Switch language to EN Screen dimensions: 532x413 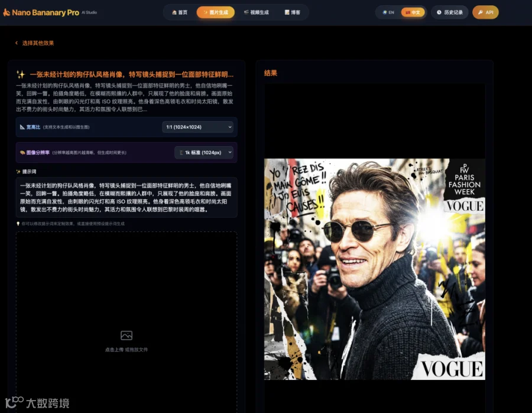[x=388, y=12]
